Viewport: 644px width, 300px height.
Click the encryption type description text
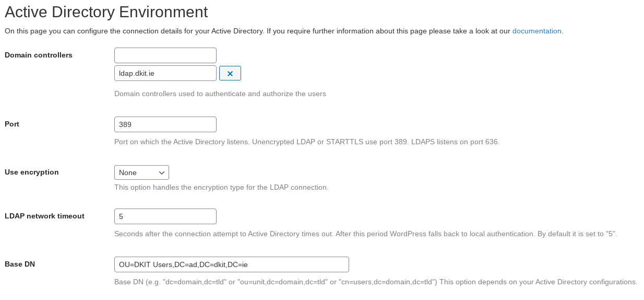[x=221, y=187]
